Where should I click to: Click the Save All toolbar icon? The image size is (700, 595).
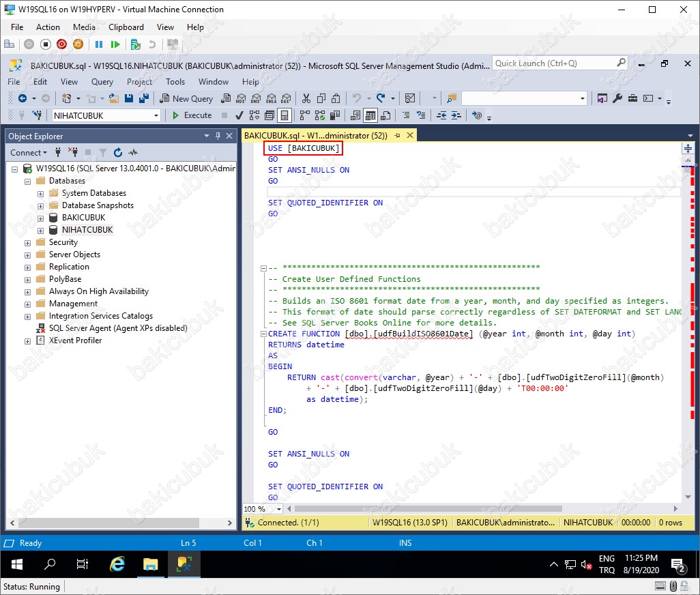pyautogui.click(x=143, y=98)
